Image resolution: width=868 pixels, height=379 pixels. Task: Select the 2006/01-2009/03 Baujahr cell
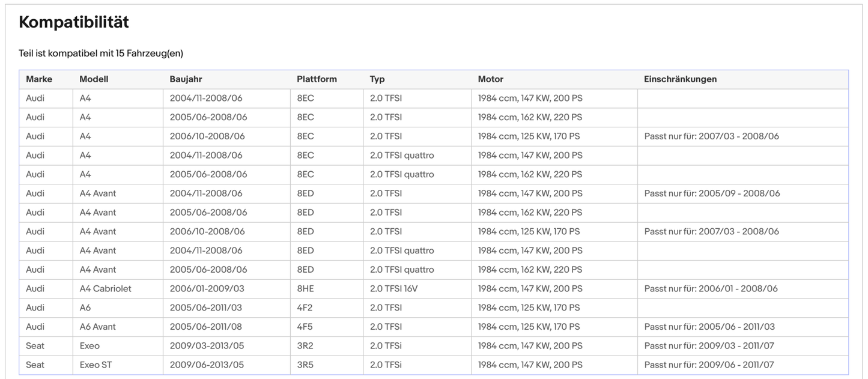[207, 289]
